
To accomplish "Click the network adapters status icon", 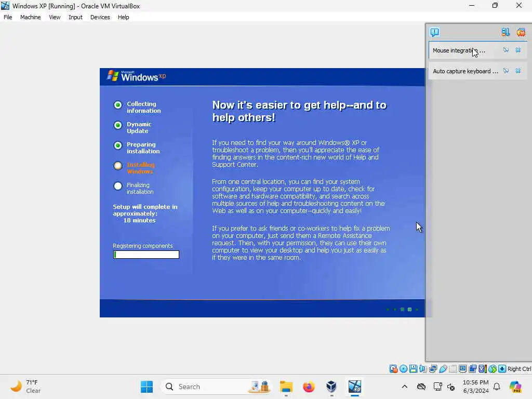I will [433, 369].
